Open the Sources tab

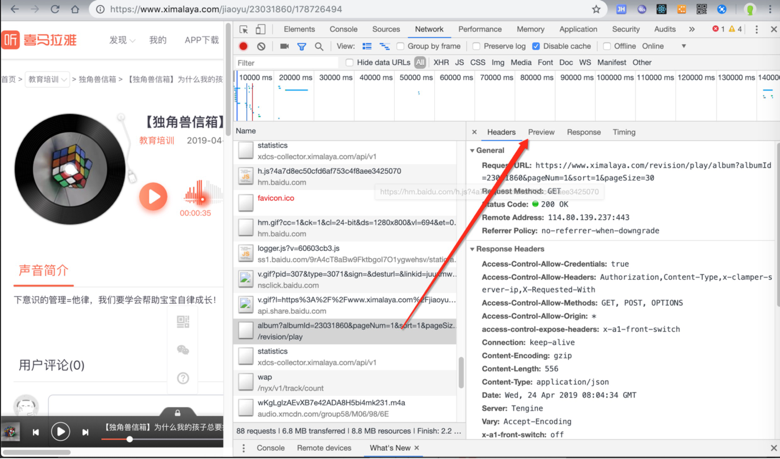tap(386, 29)
